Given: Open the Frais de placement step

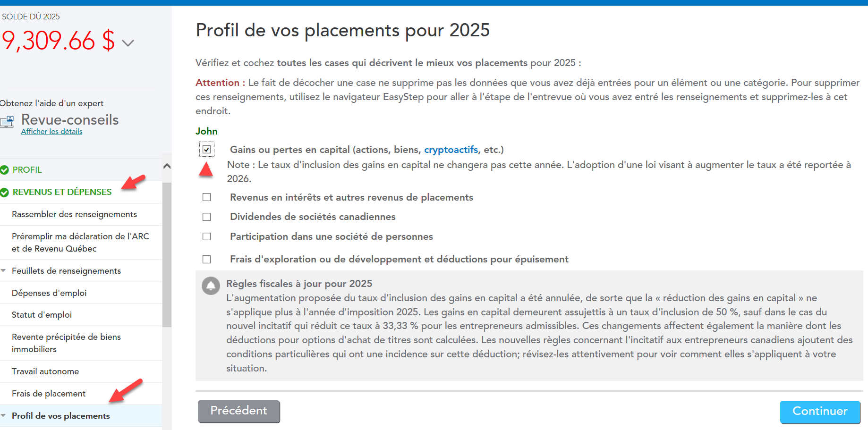Looking at the screenshot, I should click(49, 394).
